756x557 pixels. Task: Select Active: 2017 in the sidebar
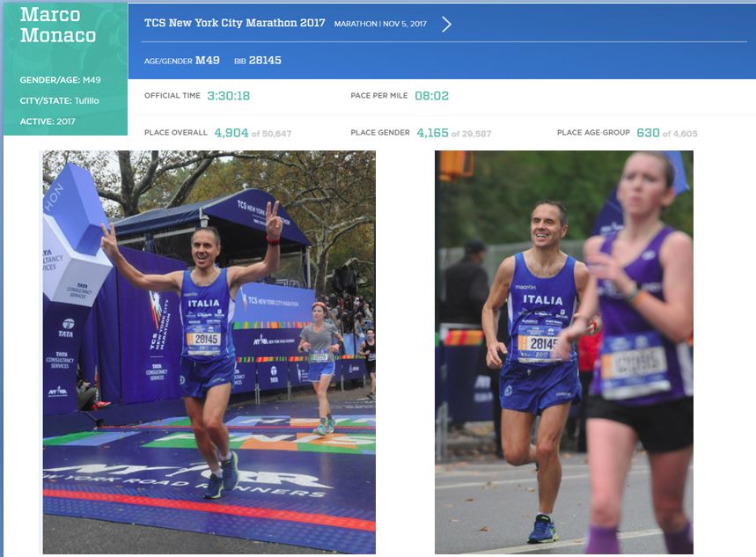click(x=48, y=121)
